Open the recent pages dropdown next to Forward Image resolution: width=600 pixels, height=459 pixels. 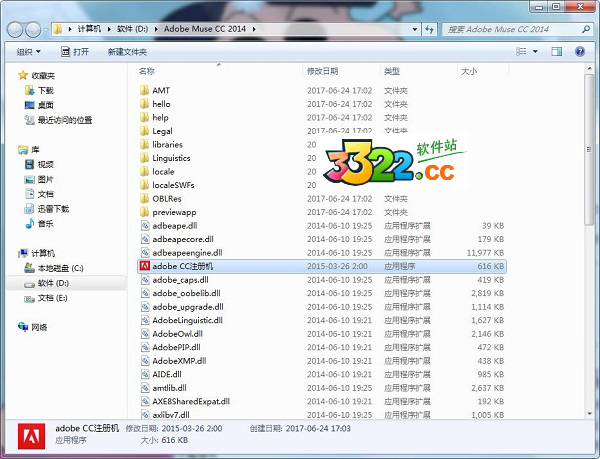(46, 30)
